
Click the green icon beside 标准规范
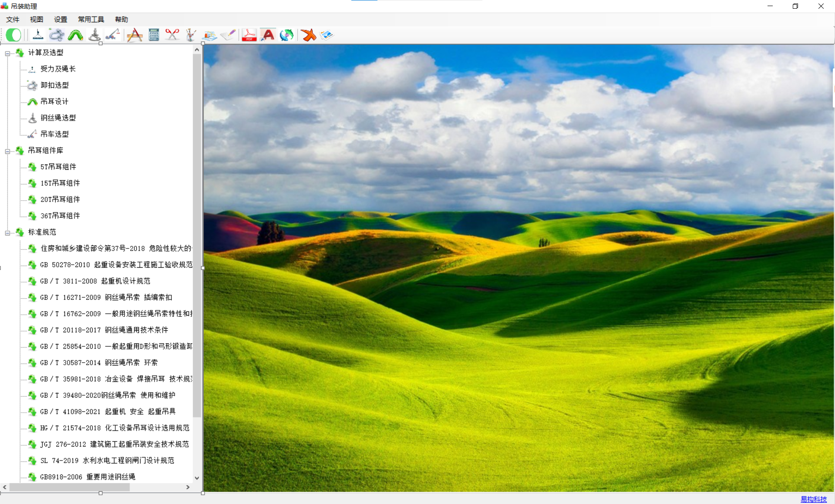click(x=20, y=232)
